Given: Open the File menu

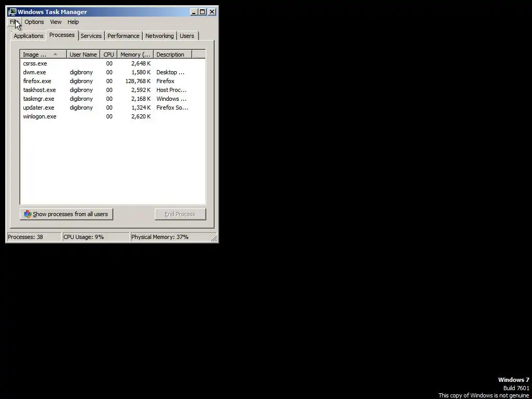Looking at the screenshot, I should coord(13,22).
